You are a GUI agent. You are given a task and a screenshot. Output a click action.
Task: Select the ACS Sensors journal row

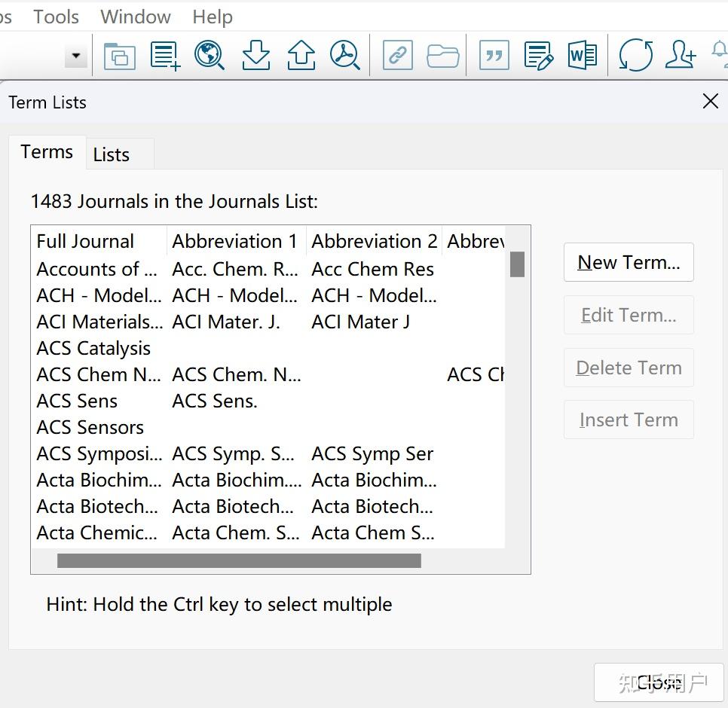pyautogui.click(x=90, y=428)
